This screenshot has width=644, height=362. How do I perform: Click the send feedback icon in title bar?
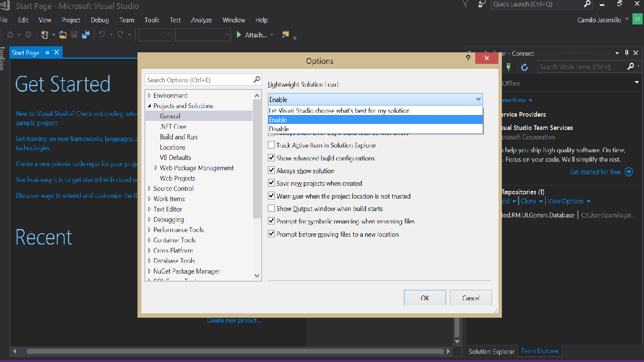(482, 4)
